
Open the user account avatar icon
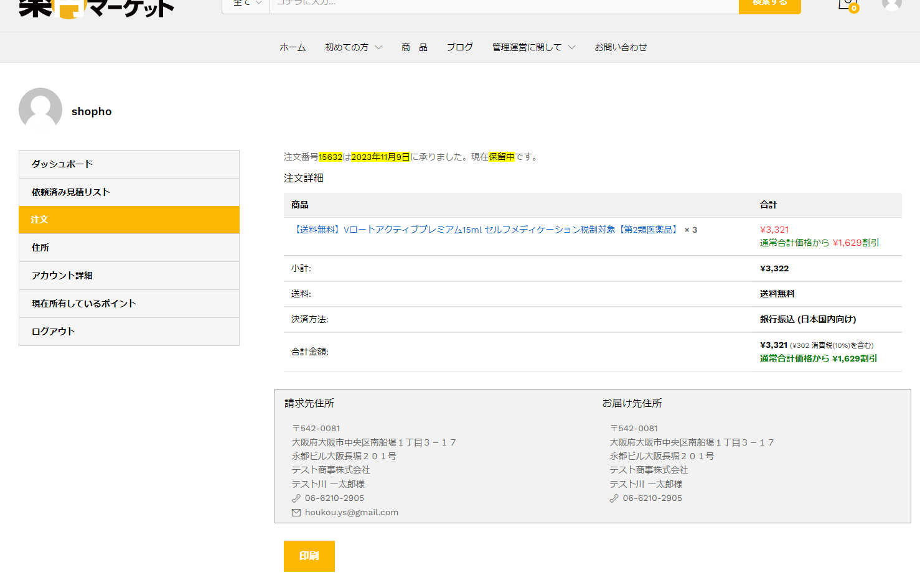(891, 4)
